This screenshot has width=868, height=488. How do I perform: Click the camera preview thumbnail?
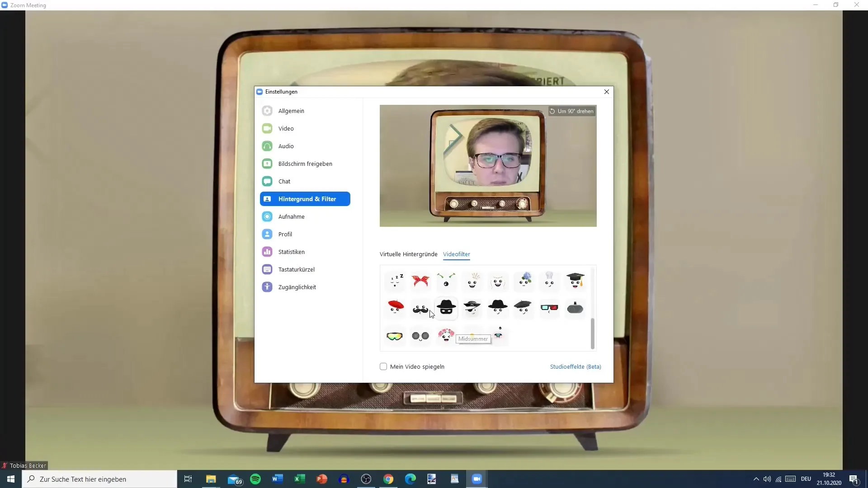[488, 166]
